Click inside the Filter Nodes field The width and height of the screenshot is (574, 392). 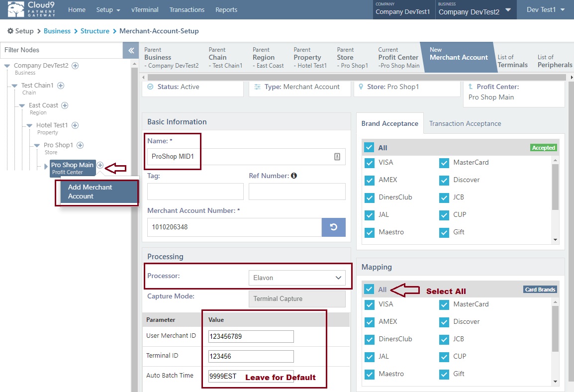[x=60, y=50]
